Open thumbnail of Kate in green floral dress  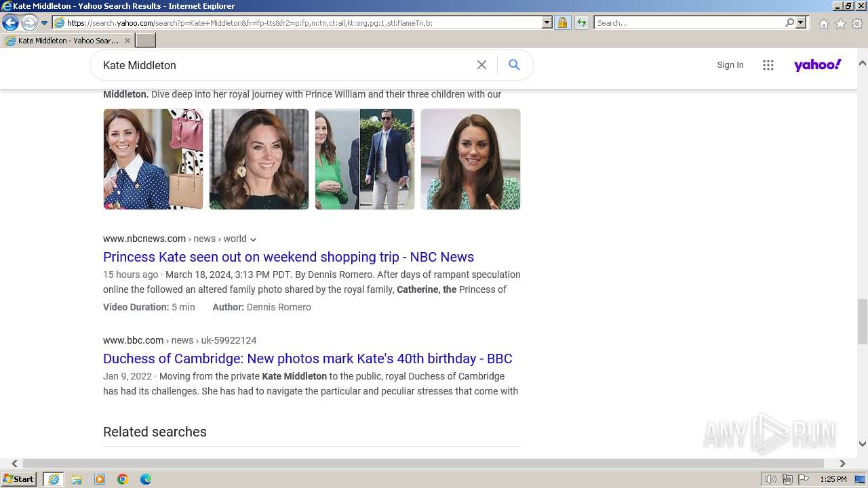click(x=471, y=159)
